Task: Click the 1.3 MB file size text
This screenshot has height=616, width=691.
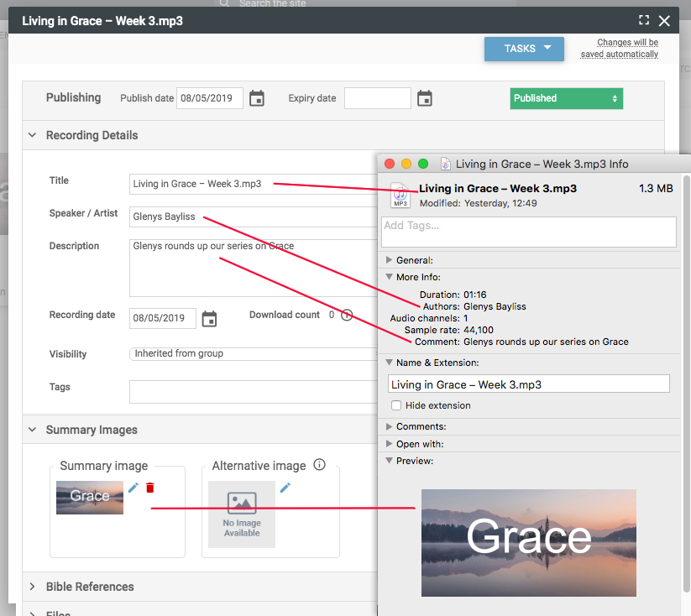Action: 656,189
